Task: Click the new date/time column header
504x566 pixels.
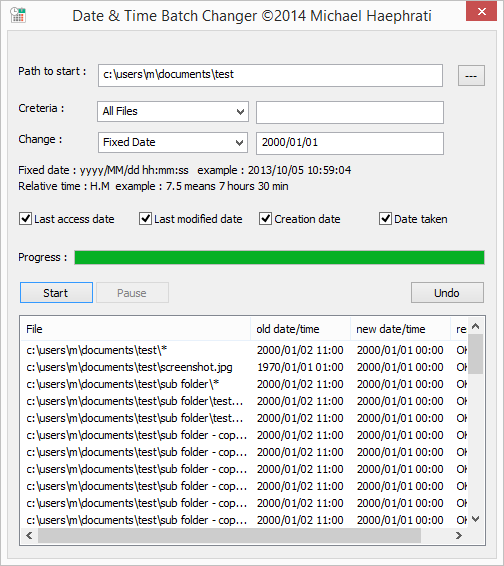Action: (400, 329)
